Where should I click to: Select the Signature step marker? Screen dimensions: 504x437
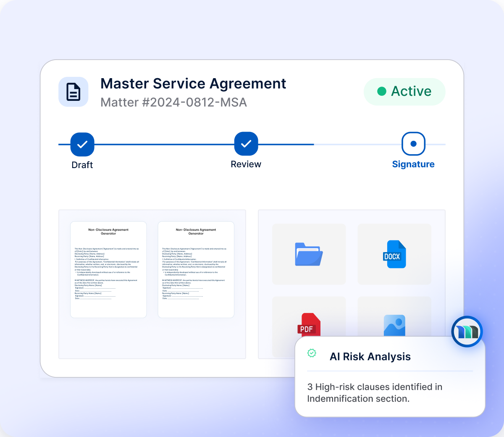(x=414, y=144)
